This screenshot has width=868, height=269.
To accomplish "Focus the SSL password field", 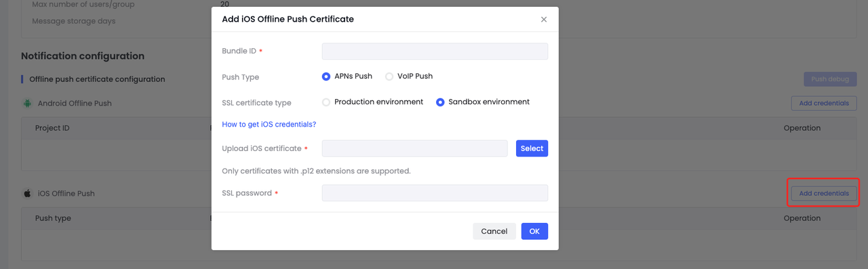I will [x=435, y=193].
